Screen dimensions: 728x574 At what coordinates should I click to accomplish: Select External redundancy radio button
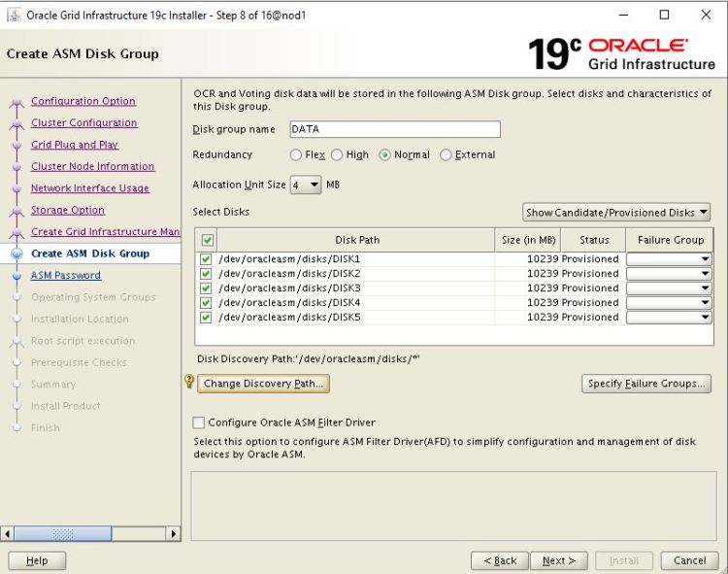447,155
